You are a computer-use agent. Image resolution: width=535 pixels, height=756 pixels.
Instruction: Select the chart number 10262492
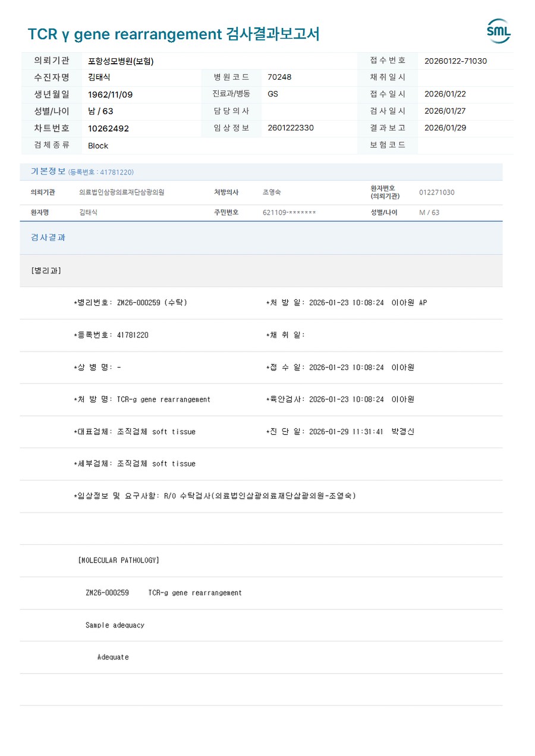point(108,128)
